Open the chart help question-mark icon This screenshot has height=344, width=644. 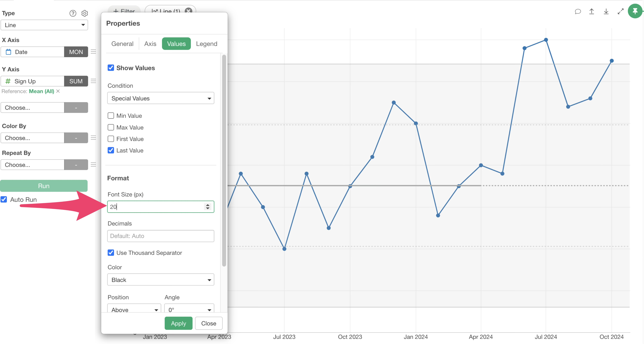click(73, 13)
